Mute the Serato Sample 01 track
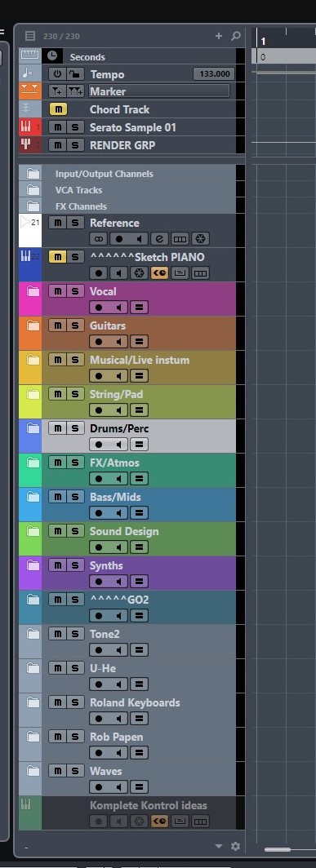This screenshot has height=868, width=316. pyautogui.click(x=57, y=127)
